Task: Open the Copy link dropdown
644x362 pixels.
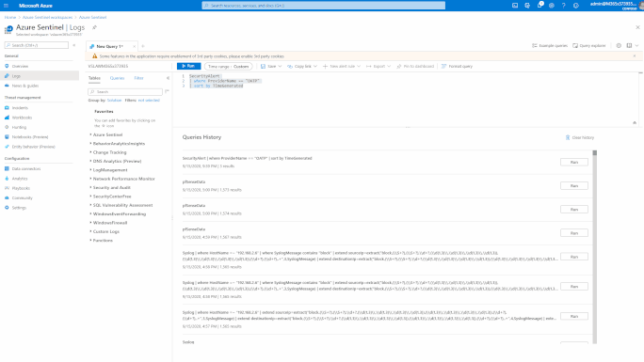Action: pos(302,67)
